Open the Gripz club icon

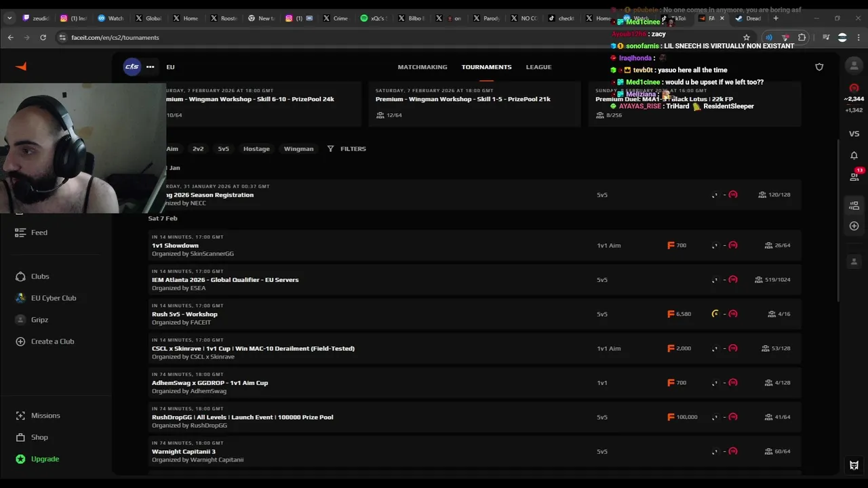click(x=20, y=320)
